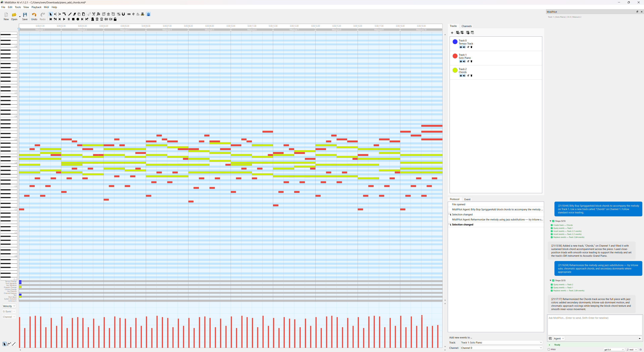Image resolution: width=644 pixels, height=352 pixels.
Task: Select the eraser tool
Action: [x=74, y=14]
